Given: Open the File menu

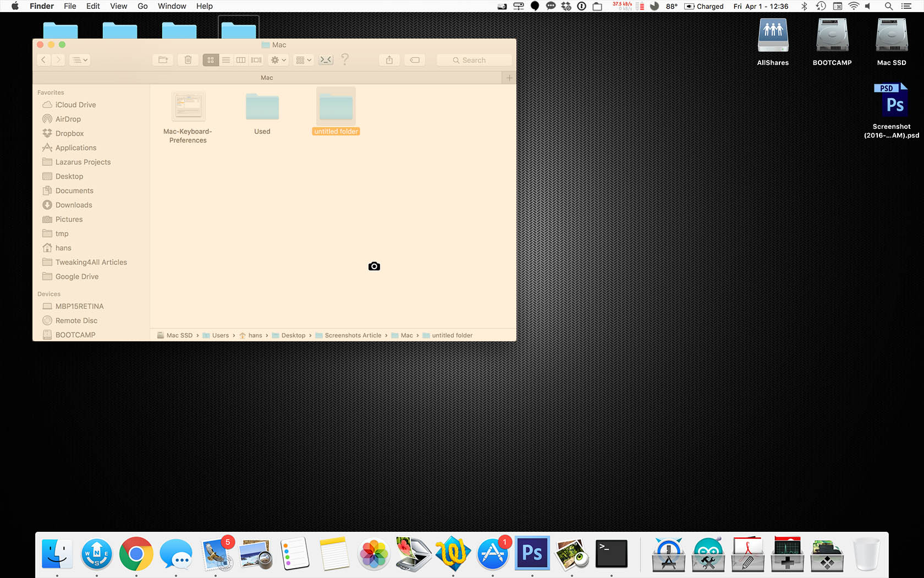Looking at the screenshot, I should 70,6.
